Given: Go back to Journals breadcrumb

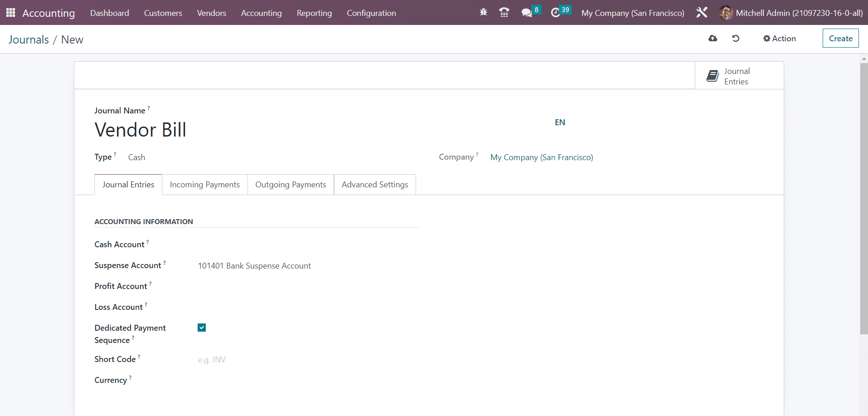Looking at the screenshot, I should click(29, 40).
